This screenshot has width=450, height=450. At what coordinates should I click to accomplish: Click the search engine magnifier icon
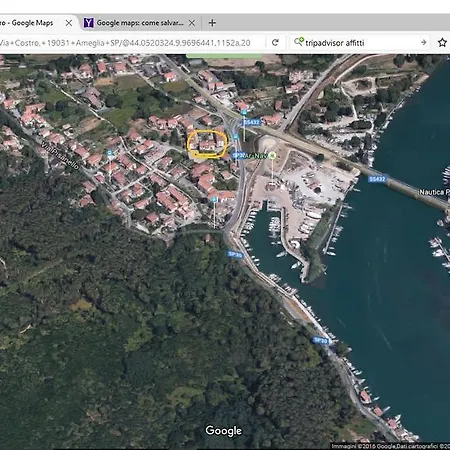[298, 42]
